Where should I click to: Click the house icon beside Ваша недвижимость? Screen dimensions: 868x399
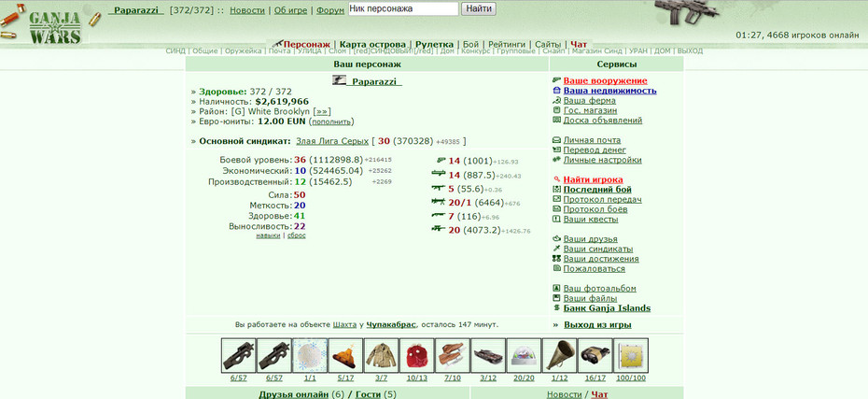(557, 91)
